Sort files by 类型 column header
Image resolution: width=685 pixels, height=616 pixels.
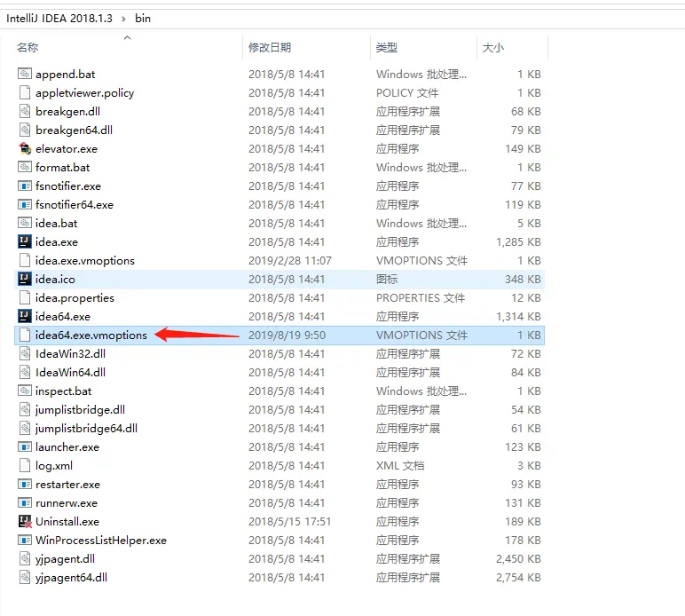pyautogui.click(x=387, y=47)
